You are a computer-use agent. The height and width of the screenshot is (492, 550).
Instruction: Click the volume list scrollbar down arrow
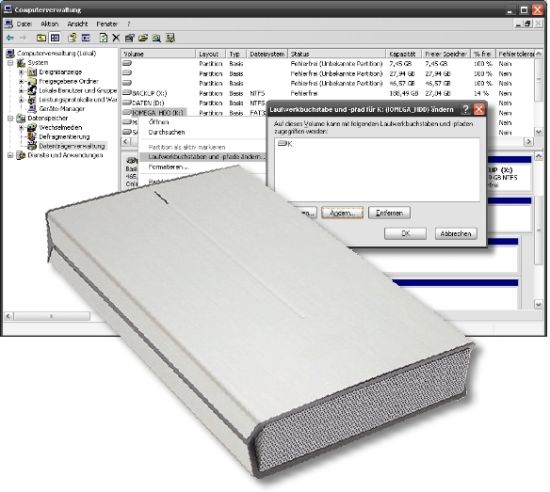click(x=539, y=132)
